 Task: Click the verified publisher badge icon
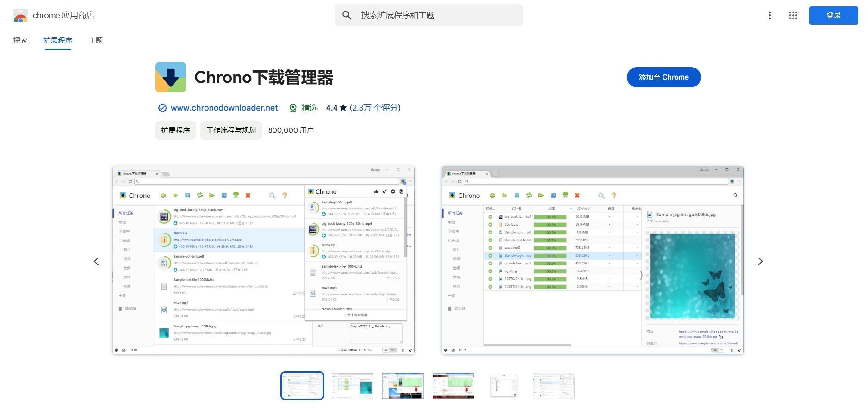[x=162, y=108]
